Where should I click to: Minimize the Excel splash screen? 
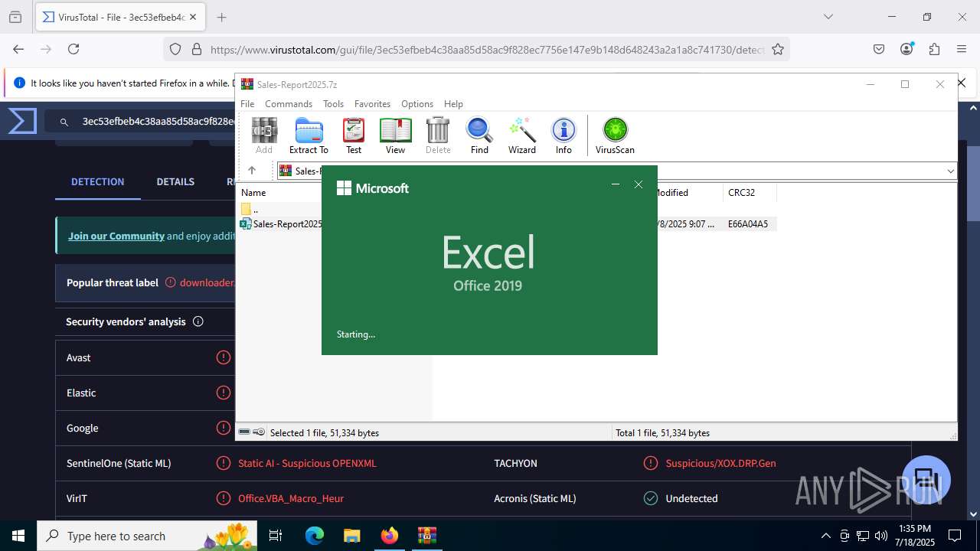[x=615, y=184]
